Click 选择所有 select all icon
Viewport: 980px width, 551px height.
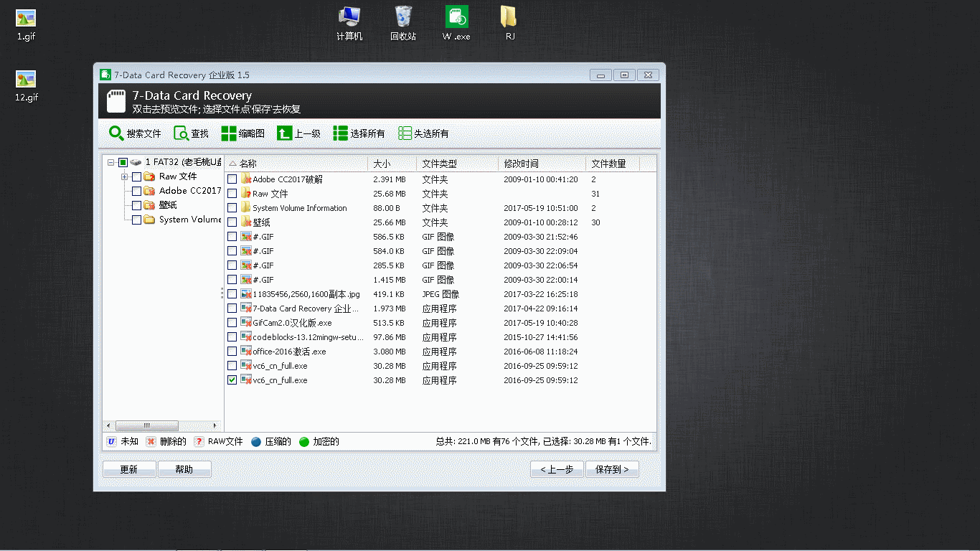pos(340,133)
